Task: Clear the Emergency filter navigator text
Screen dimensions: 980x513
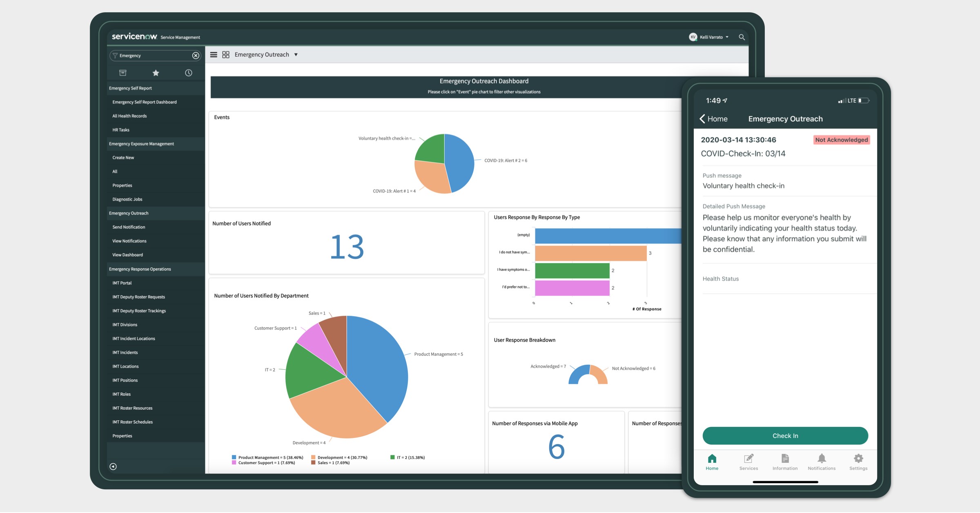Action: click(196, 56)
